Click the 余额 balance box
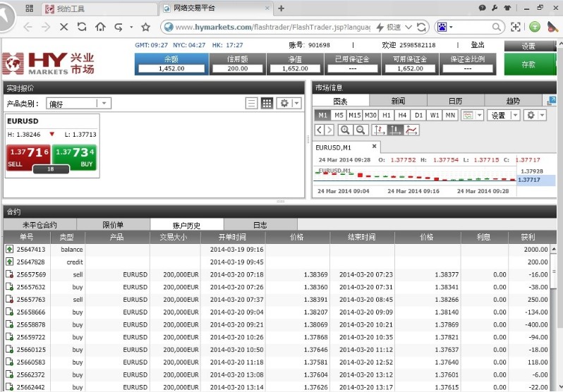This screenshot has height=392, width=563. (171, 64)
